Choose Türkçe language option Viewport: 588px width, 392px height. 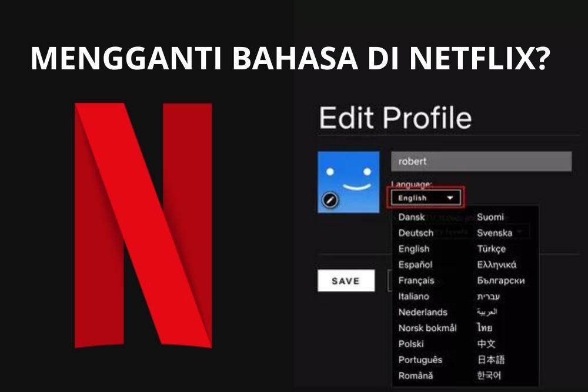click(491, 249)
